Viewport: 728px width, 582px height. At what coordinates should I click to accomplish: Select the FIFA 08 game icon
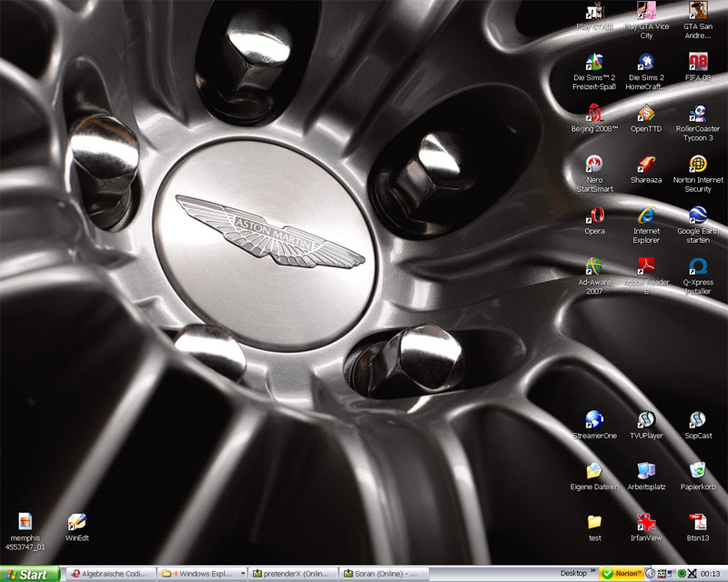tap(698, 64)
